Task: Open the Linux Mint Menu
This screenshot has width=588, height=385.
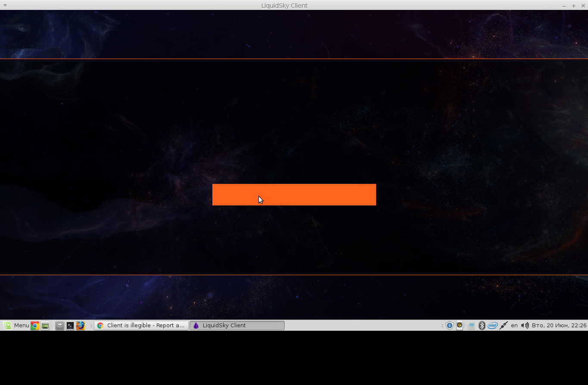Action: [x=16, y=326]
